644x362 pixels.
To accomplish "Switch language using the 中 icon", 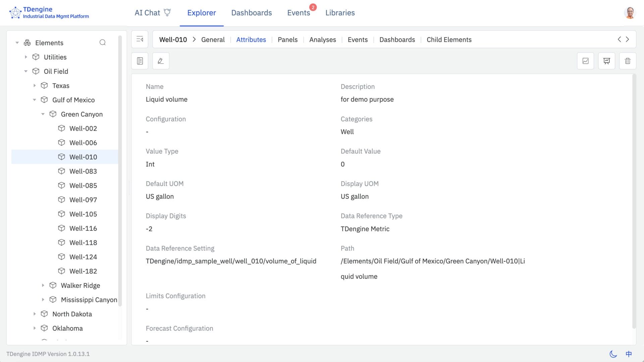I will (x=629, y=354).
